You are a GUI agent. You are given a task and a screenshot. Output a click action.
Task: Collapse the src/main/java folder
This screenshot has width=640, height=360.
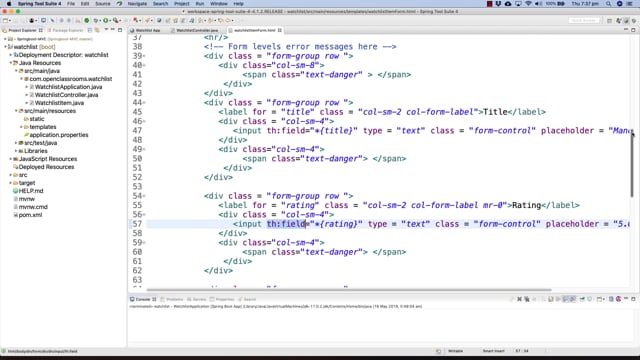click(16, 71)
